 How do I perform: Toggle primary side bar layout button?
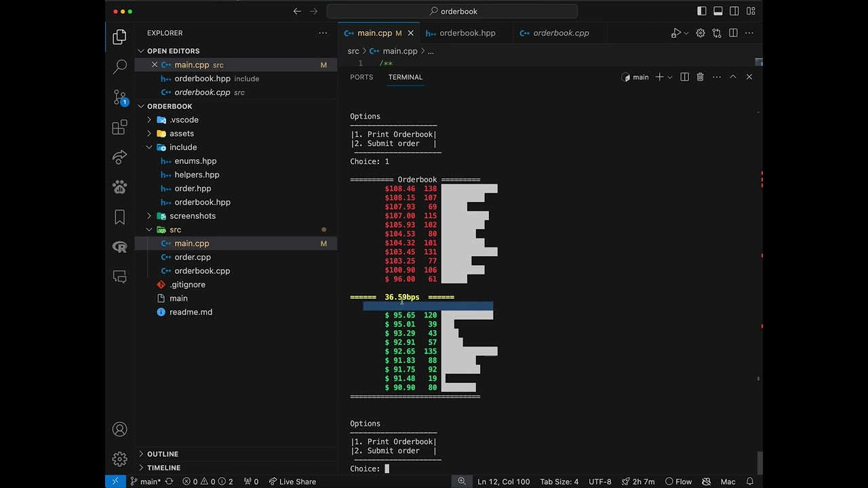click(702, 11)
